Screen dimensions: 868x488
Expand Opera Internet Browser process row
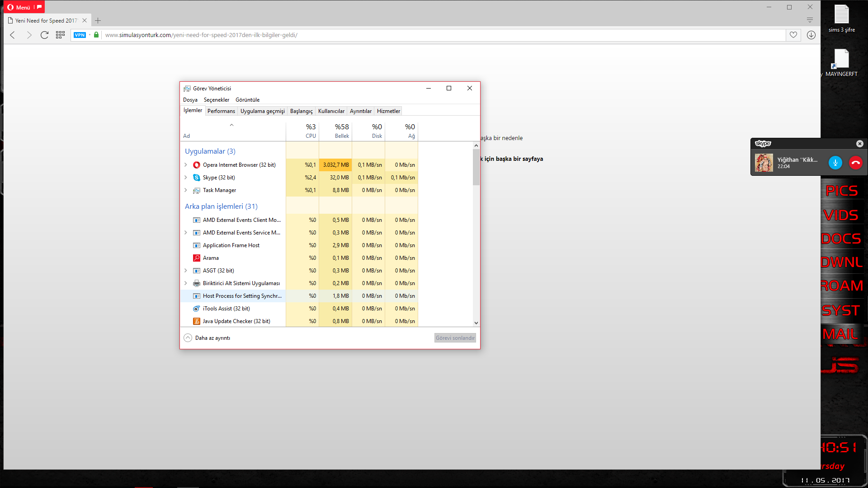(x=186, y=165)
